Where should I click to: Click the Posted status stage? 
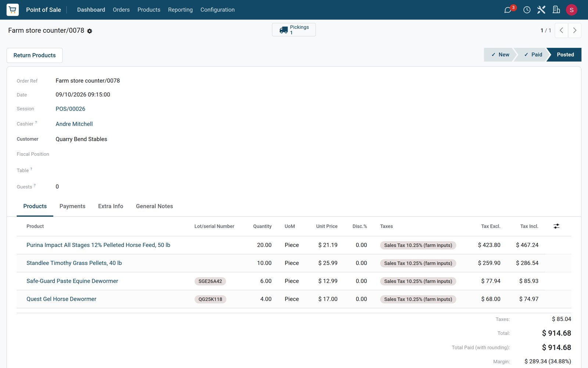(564, 54)
